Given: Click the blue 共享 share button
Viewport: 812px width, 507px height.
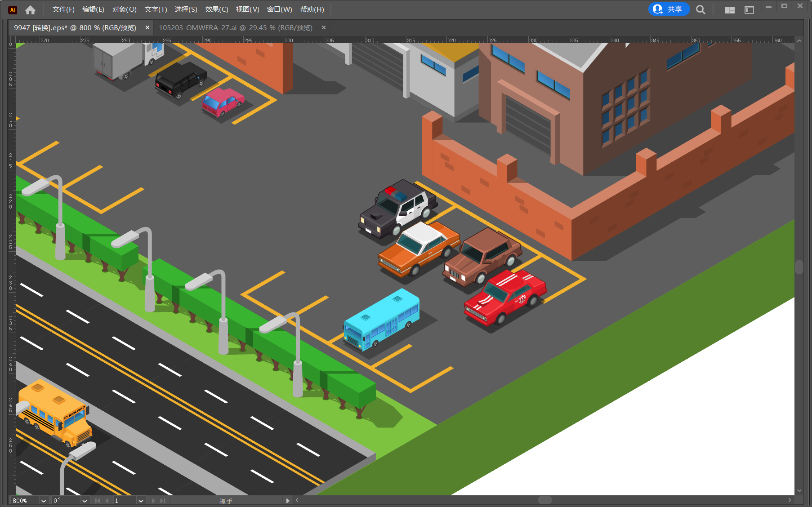Looking at the screenshot, I should pyautogui.click(x=669, y=9).
